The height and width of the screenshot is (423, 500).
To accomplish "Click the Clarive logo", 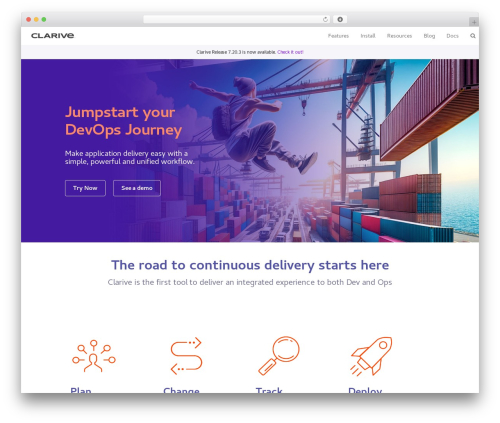I will point(52,36).
